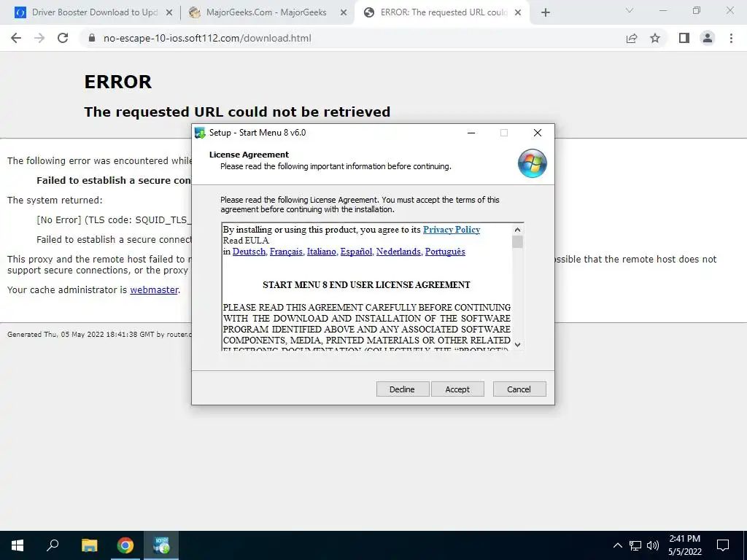Open the Chrome side panel icon
747x560 pixels.
pos(684,38)
